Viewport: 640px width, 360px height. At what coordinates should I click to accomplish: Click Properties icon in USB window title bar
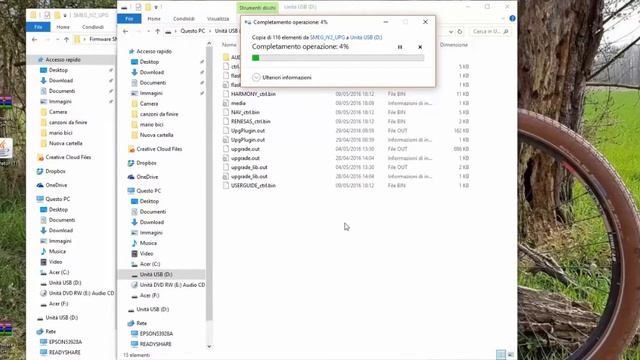tap(138, 7)
